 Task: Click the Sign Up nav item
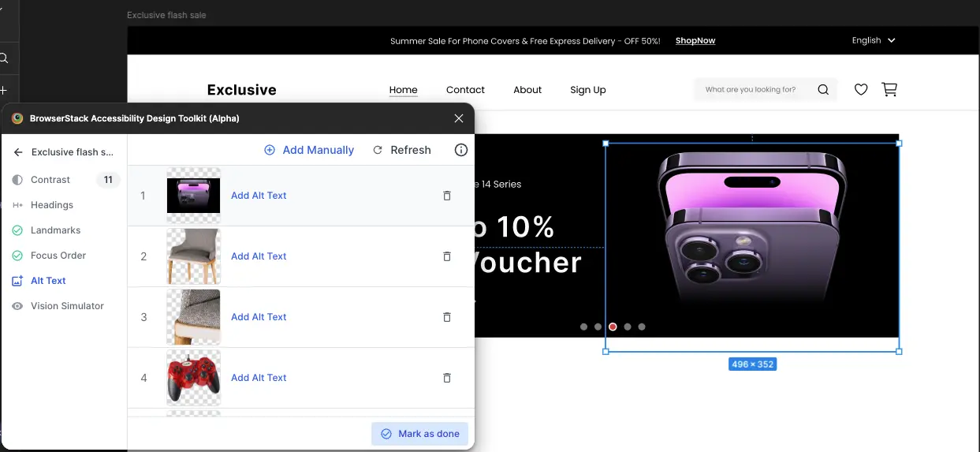point(588,90)
